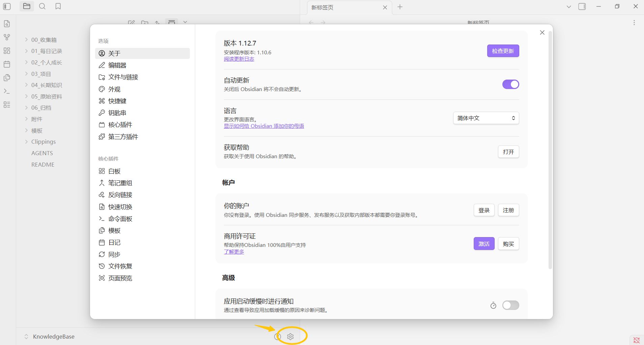The width and height of the screenshot is (644, 345).
Task: Open the search magnifier tab icon
Action: (42, 6)
